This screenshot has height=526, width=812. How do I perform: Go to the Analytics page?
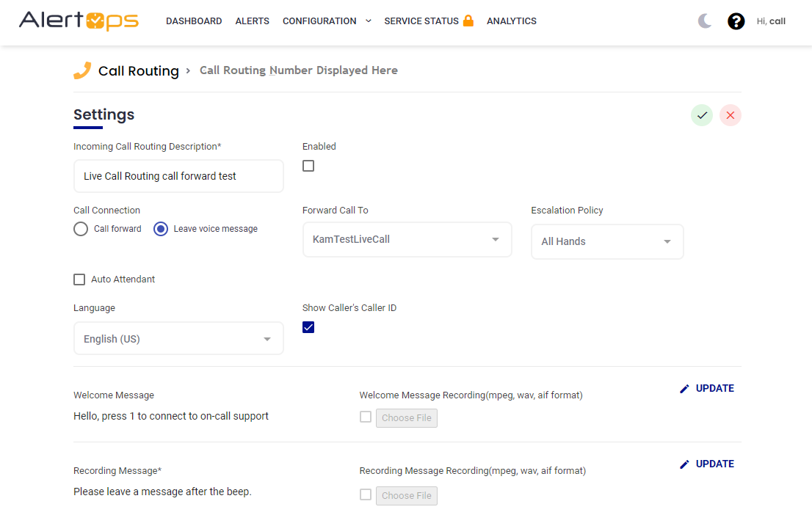coord(511,21)
